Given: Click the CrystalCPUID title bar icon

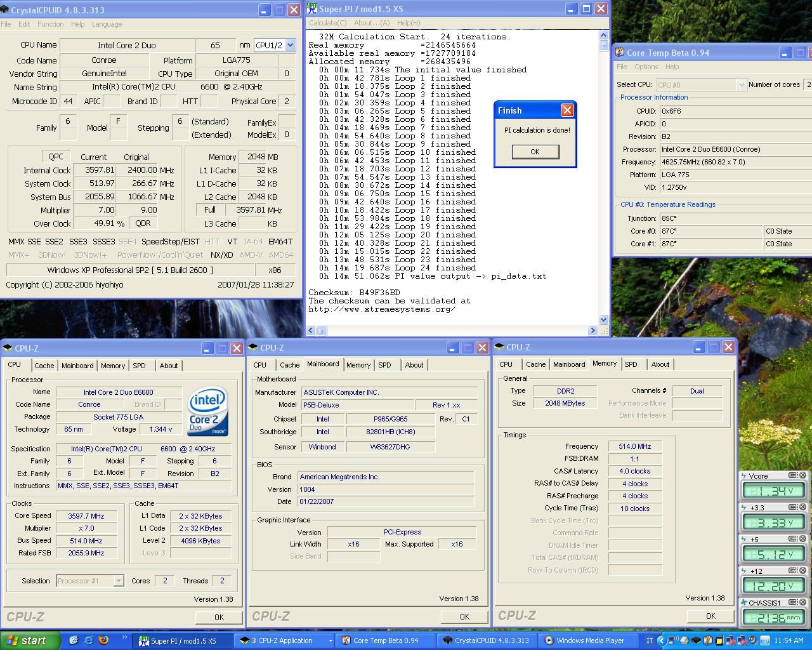Looking at the screenshot, I should (6, 10).
